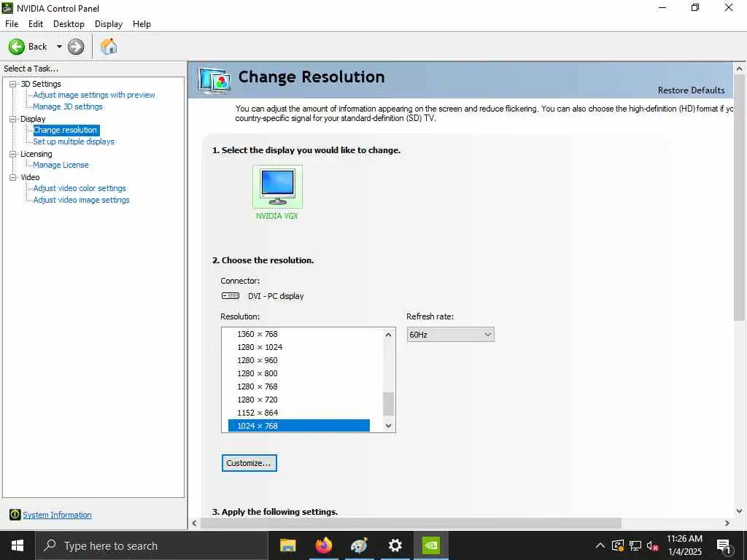This screenshot has height=560, width=747.
Task: Open the File menu
Action: (x=12, y=24)
